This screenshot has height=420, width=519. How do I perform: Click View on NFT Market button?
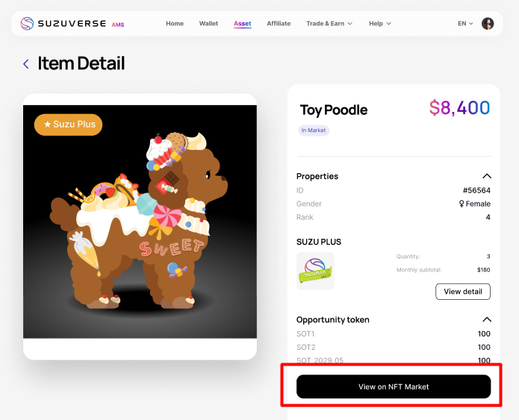(394, 386)
